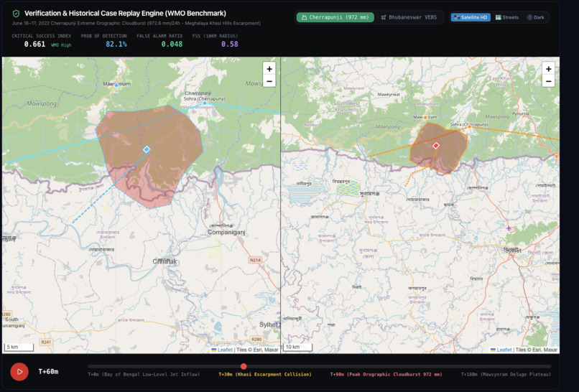Click orange Sohra dot on right map
Viewport: 579px width, 392px height.
pos(469,126)
